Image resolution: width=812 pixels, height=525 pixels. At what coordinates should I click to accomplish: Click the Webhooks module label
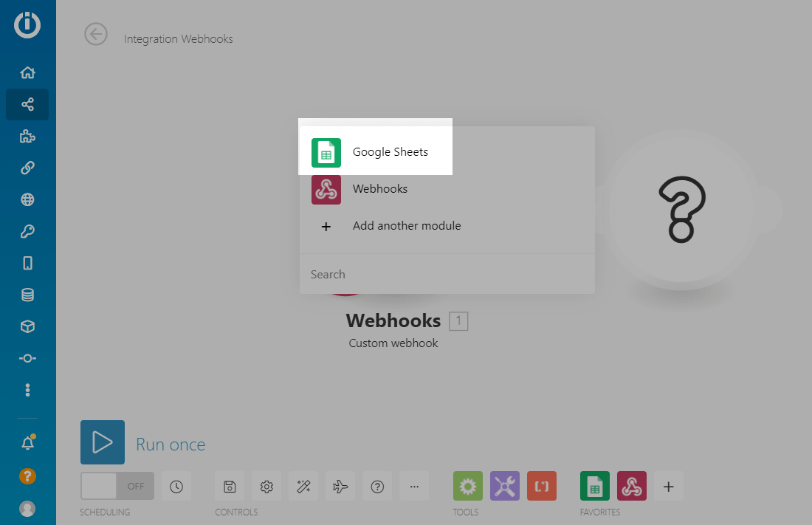tap(393, 320)
